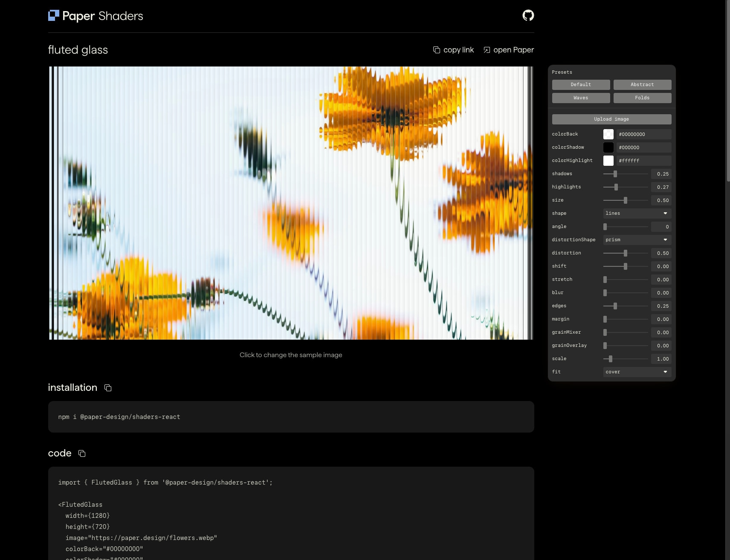Adjust the grainOverlay slider handle

[605, 346]
